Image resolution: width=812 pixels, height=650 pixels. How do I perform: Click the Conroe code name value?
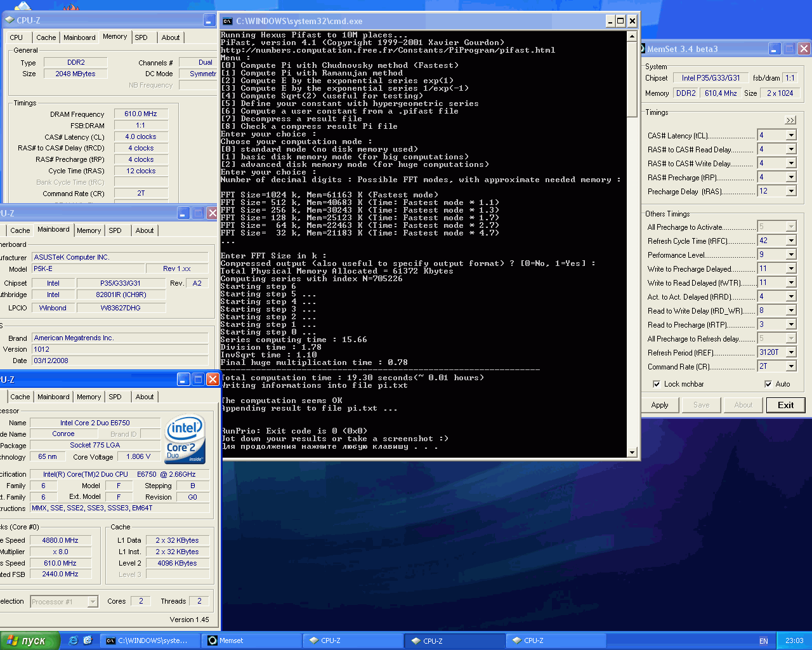63,434
